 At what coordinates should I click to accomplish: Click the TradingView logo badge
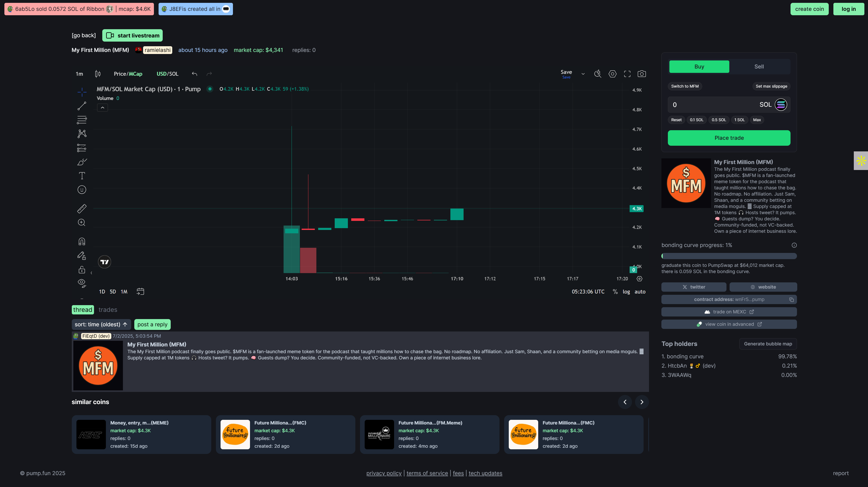coord(104,262)
